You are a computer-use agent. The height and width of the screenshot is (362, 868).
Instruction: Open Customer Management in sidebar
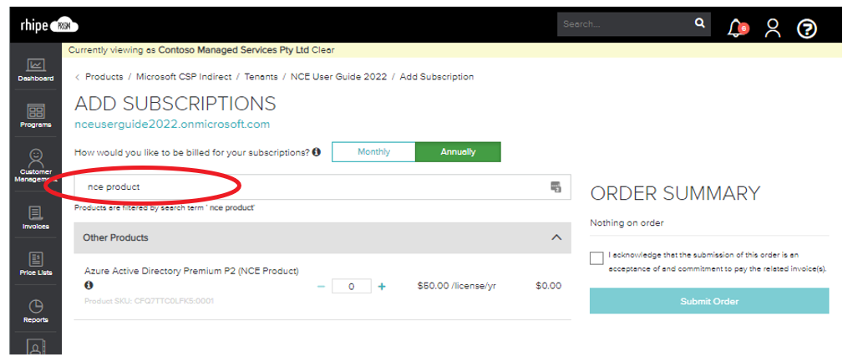36,166
